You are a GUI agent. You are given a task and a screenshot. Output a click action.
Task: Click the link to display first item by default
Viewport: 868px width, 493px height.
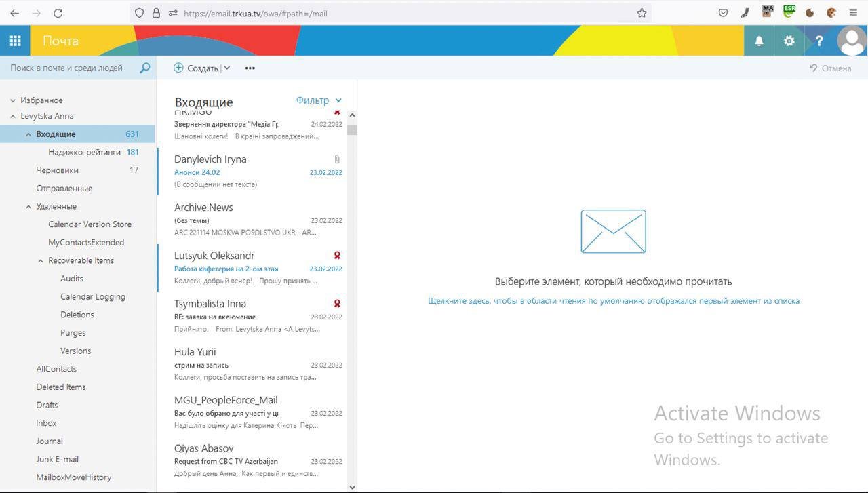[x=613, y=301]
